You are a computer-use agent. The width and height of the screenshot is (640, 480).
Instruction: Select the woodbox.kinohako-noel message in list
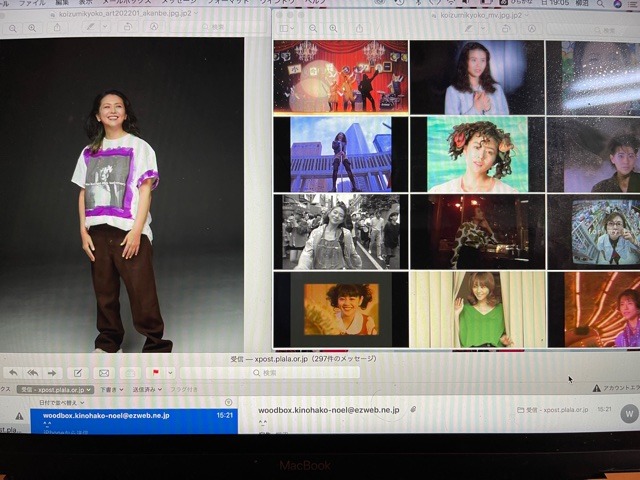pos(134,421)
